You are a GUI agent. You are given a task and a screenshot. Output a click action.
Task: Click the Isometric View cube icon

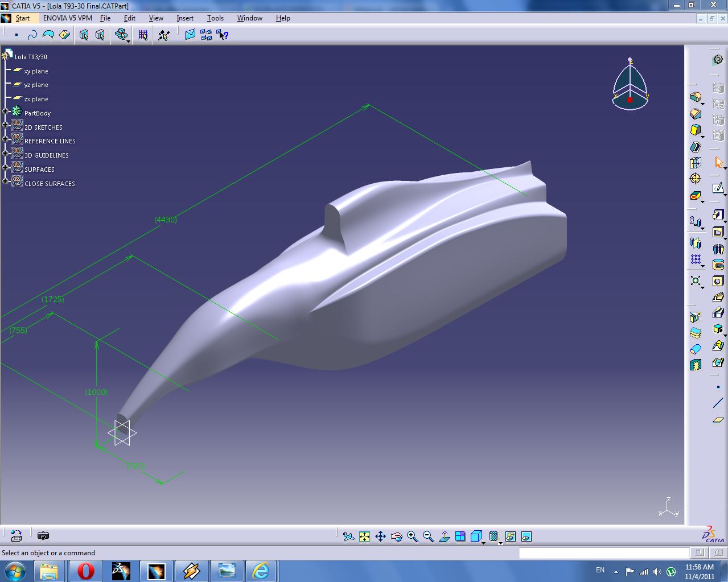[476, 536]
